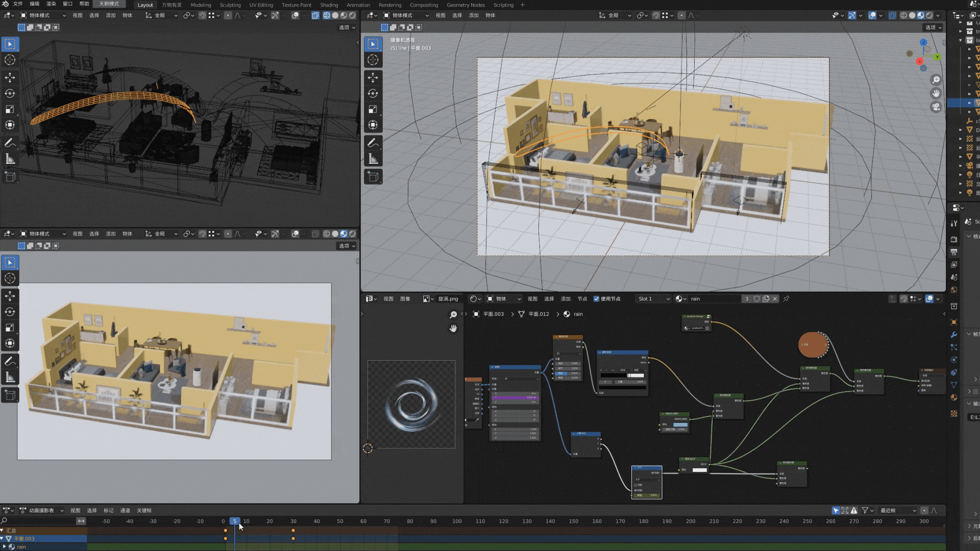Click the 选项 options button in the camera viewport

933,28
